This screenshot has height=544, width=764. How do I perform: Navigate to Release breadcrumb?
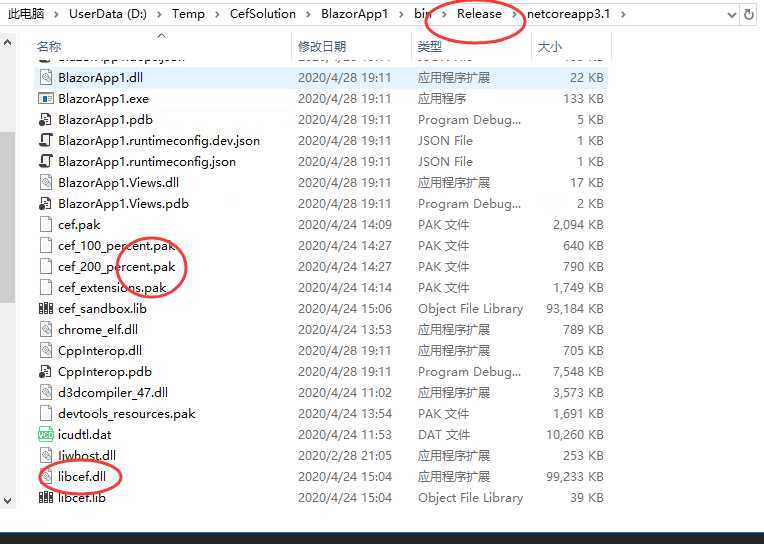click(x=479, y=14)
